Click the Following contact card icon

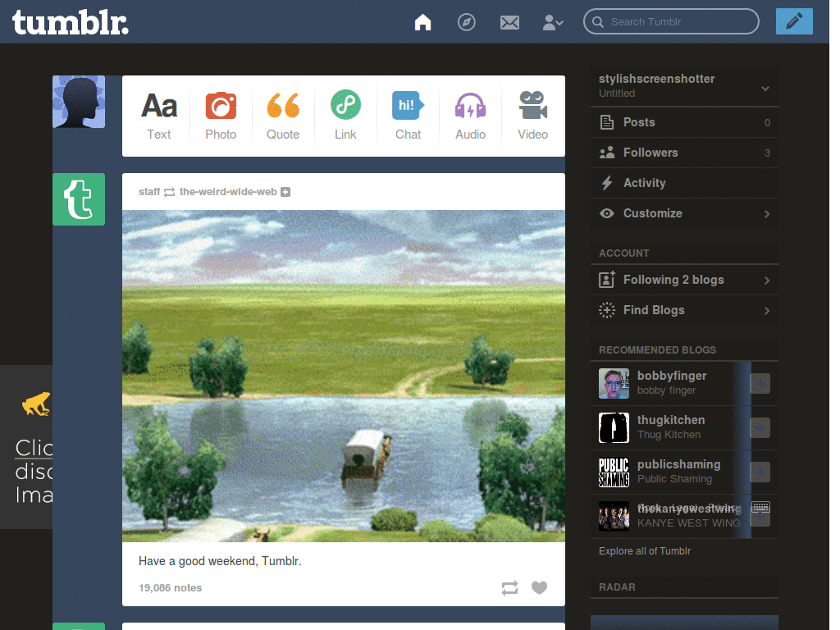pos(606,279)
